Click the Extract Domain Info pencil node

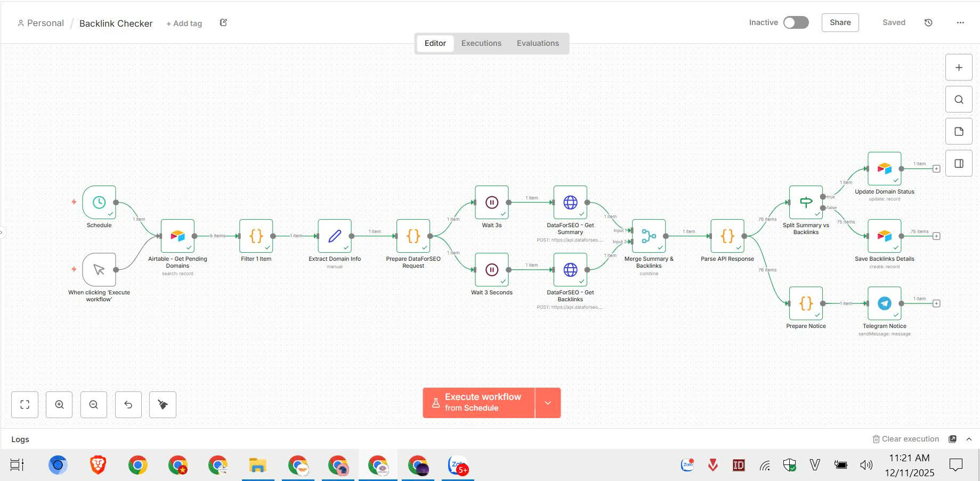pos(335,236)
